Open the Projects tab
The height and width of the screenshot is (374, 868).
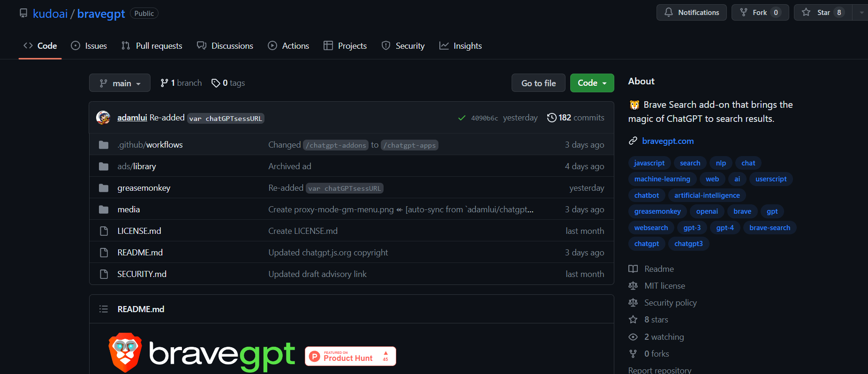click(345, 46)
